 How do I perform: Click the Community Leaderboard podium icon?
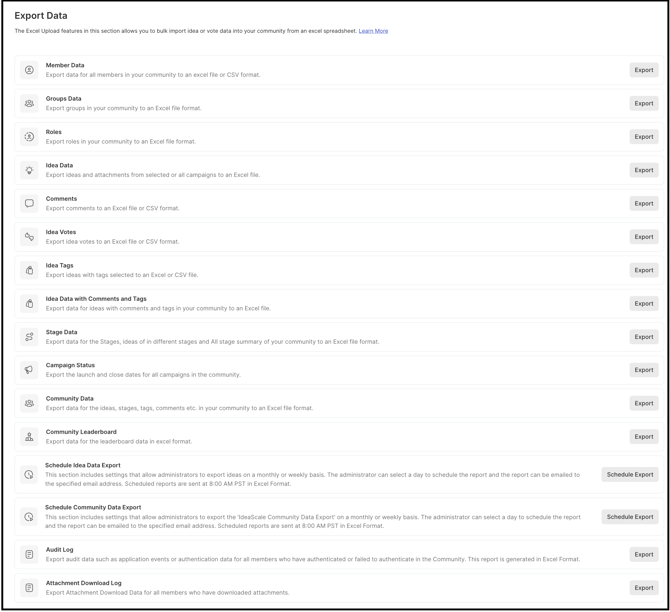[x=29, y=437]
